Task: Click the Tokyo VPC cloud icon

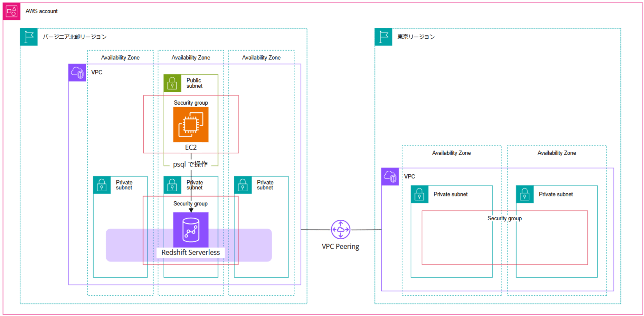Action: click(x=390, y=177)
